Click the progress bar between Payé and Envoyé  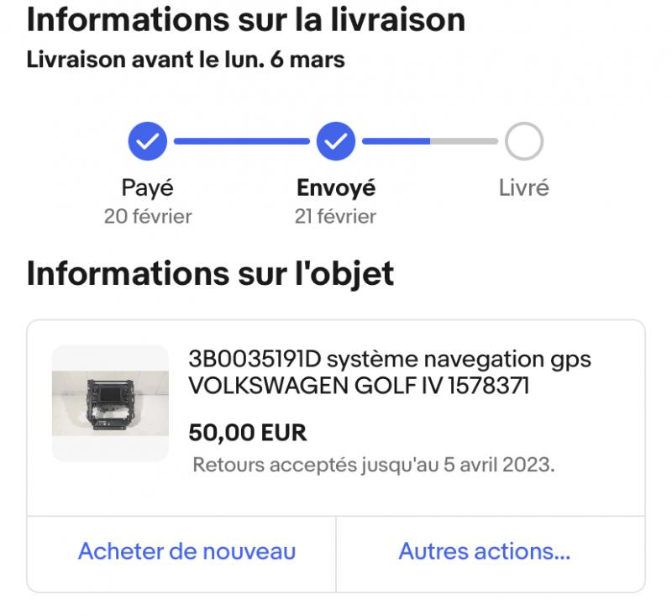point(242,141)
